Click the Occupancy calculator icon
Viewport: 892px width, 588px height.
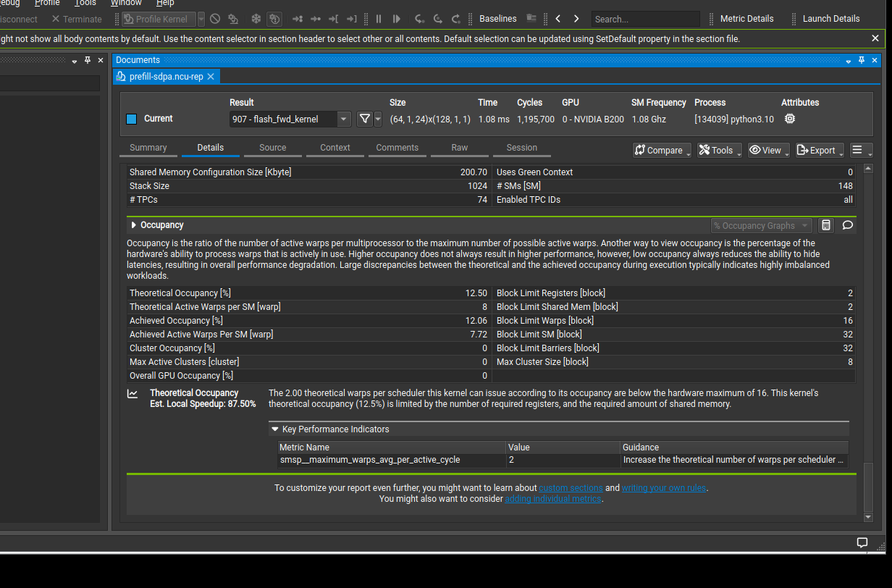[x=825, y=225]
